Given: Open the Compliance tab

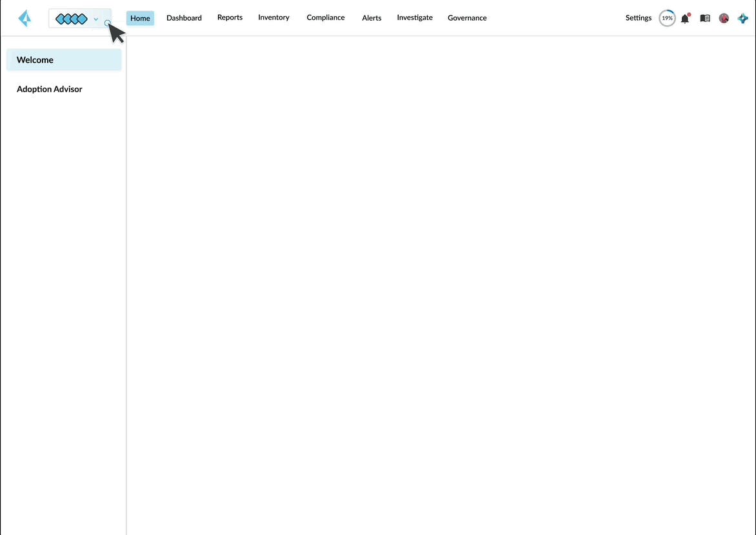Looking at the screenshot, I should 326,17.
